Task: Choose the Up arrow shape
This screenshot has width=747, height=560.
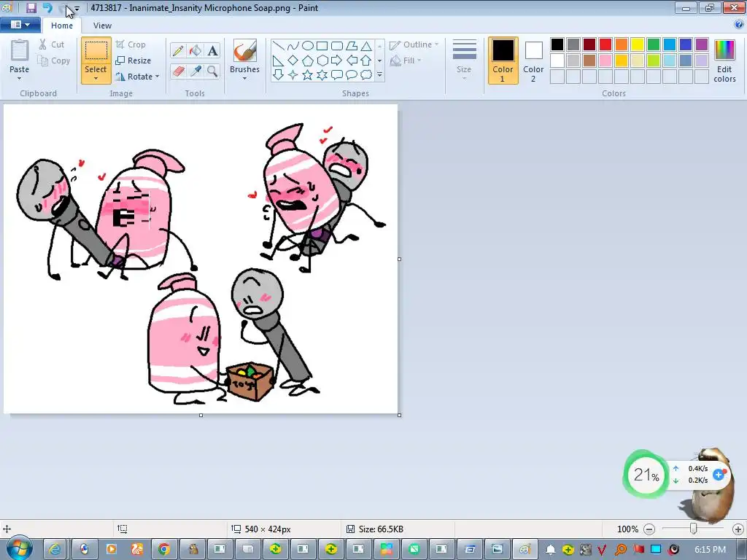Action: (x=366, y=61)
